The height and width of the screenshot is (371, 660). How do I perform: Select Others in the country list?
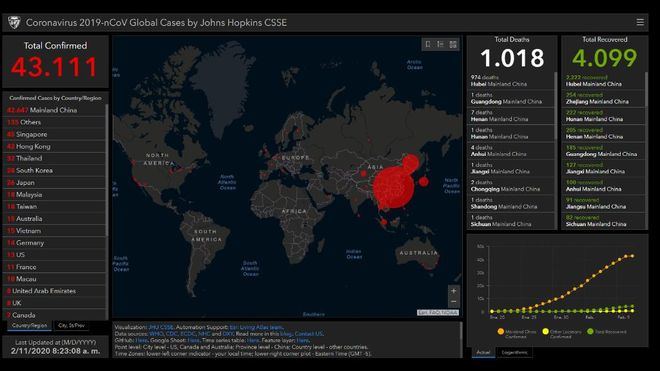pyautogui.click(x=54, y=122)
